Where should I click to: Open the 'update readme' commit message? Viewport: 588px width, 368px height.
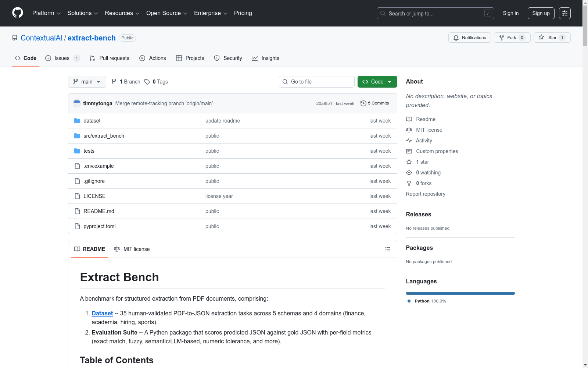pos(223,121)
